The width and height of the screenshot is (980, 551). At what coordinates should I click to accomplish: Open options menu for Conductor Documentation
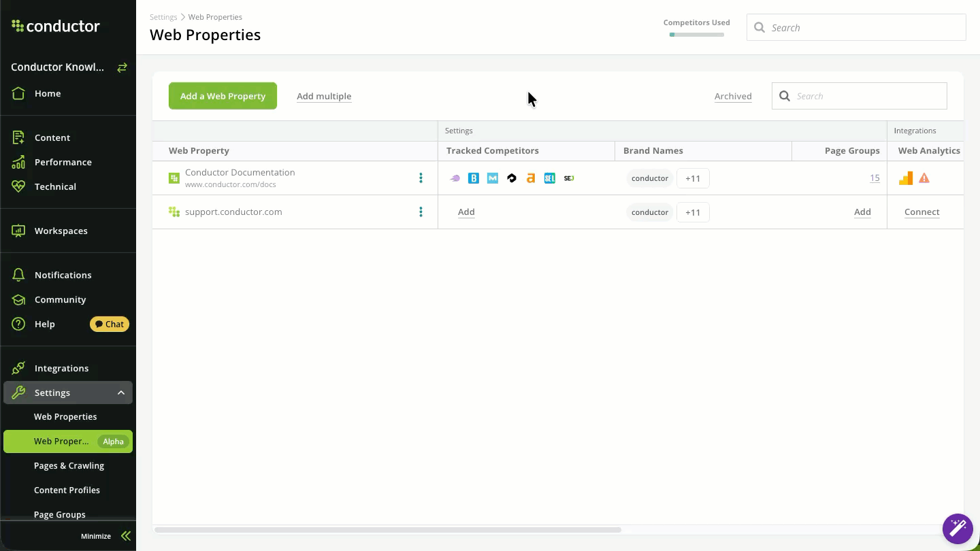(x=421, y=178)
